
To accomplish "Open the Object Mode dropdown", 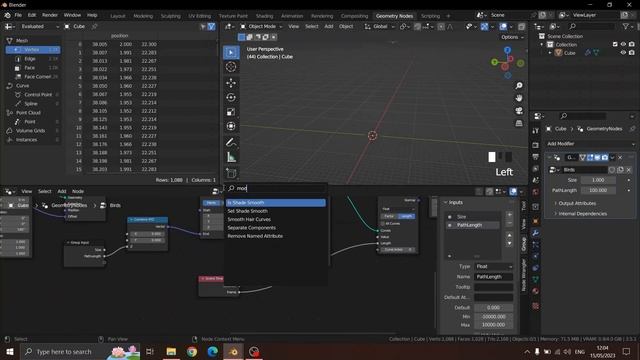I will [x=261, y=27].
